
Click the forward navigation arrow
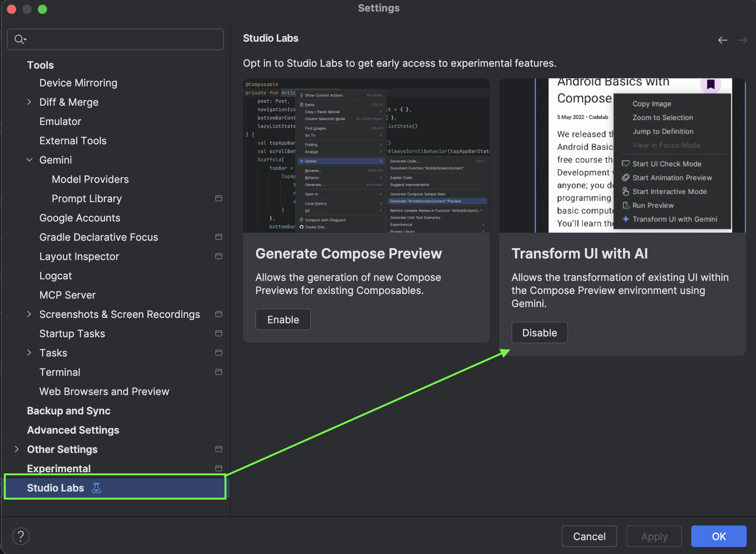coord(742,40)
